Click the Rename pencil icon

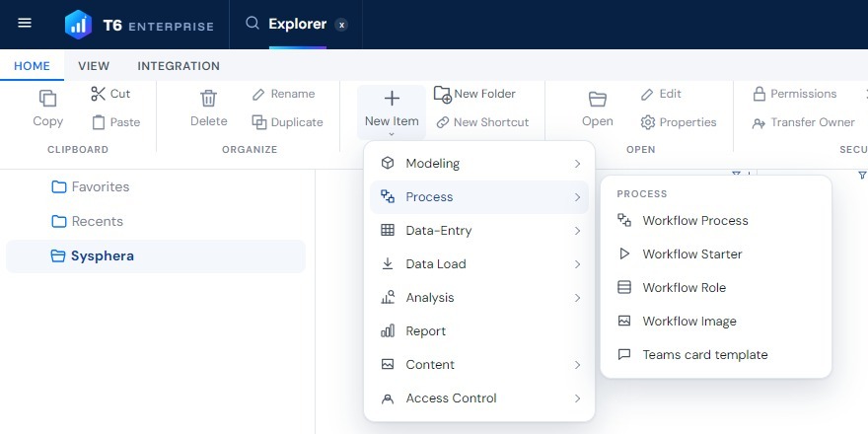(258, 94)
